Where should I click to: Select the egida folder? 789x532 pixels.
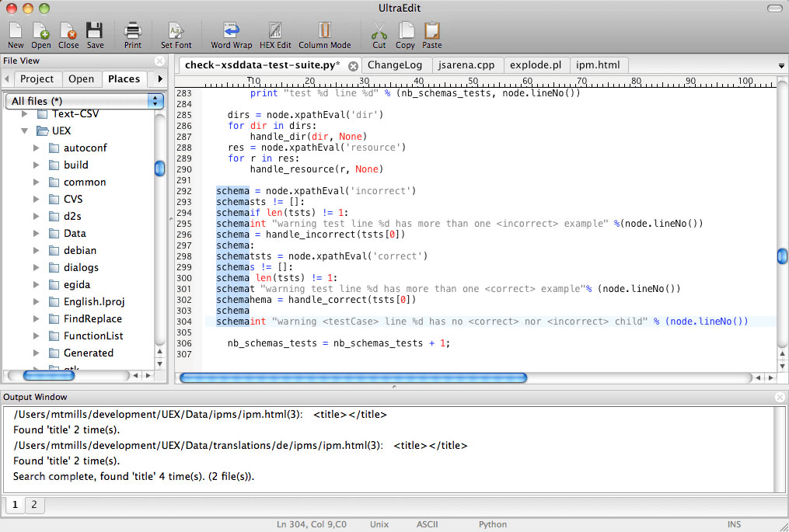tap(76, 284)
